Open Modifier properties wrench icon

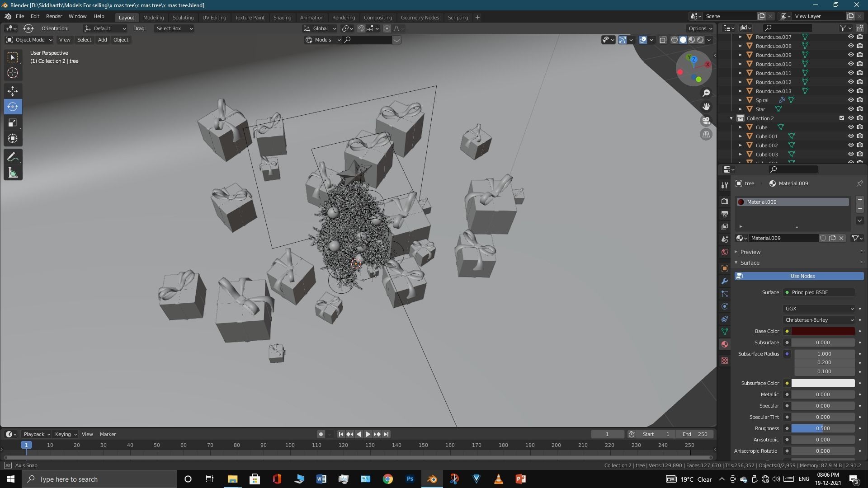click(x=725, y=281)
